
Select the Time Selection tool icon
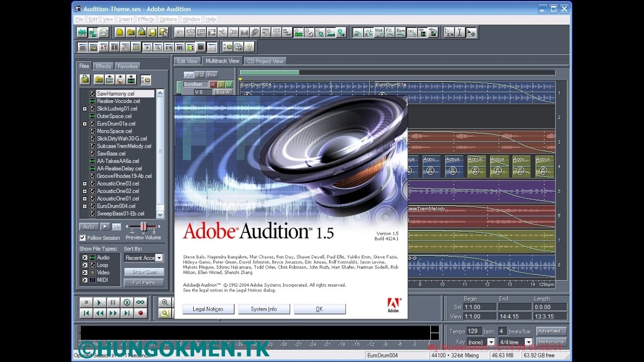coord(460,33)
